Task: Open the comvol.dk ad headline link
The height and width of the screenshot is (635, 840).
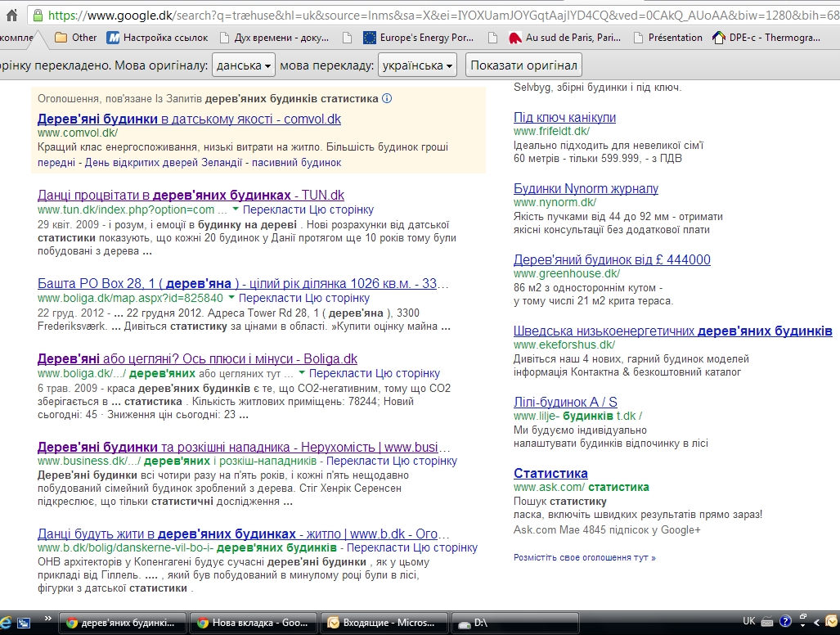Action: coord(189,119)
